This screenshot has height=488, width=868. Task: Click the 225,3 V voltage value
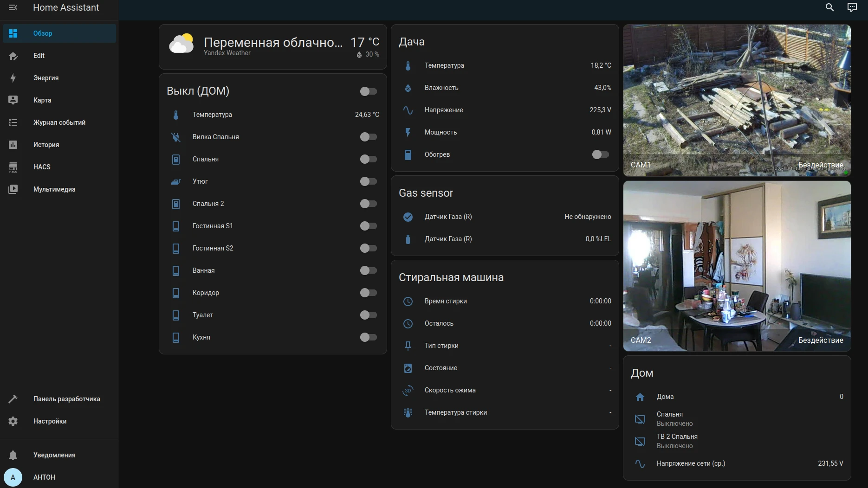pyautogui.click(x=600, y=110)
